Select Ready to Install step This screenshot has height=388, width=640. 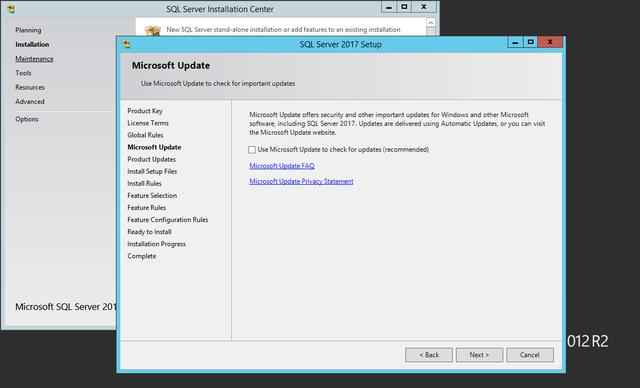(x=149, y=232)
